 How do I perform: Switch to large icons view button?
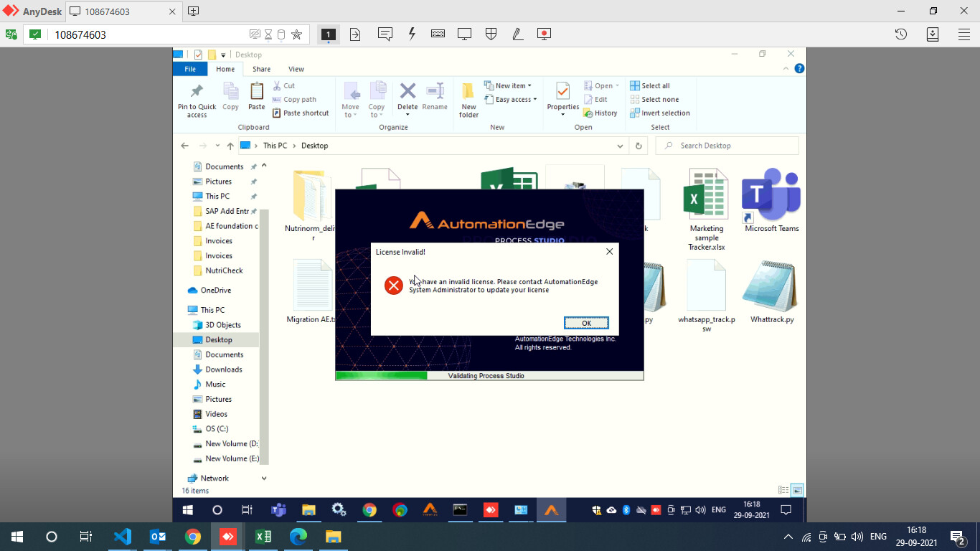coord(797,490)
